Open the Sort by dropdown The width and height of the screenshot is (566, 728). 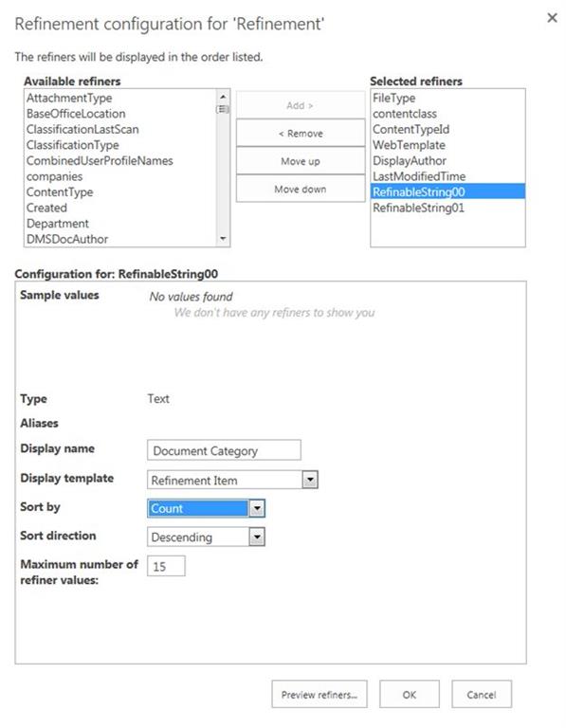(206, 508)
